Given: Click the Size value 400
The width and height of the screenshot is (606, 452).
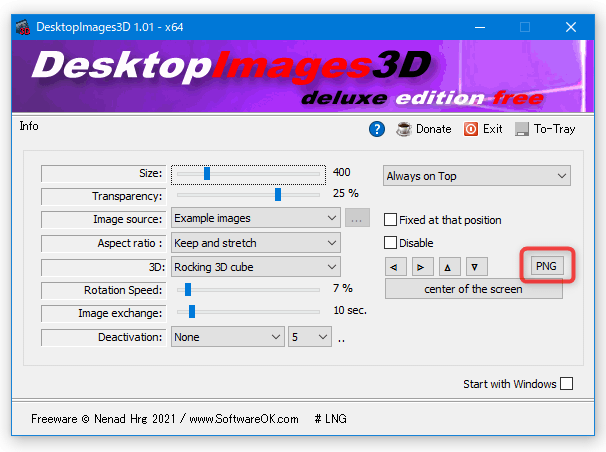Looking at the screenshot, I should [342, 172].
